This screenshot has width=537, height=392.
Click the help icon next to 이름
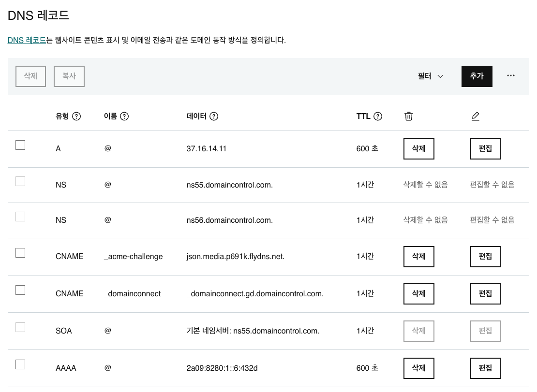click(124, 116)
